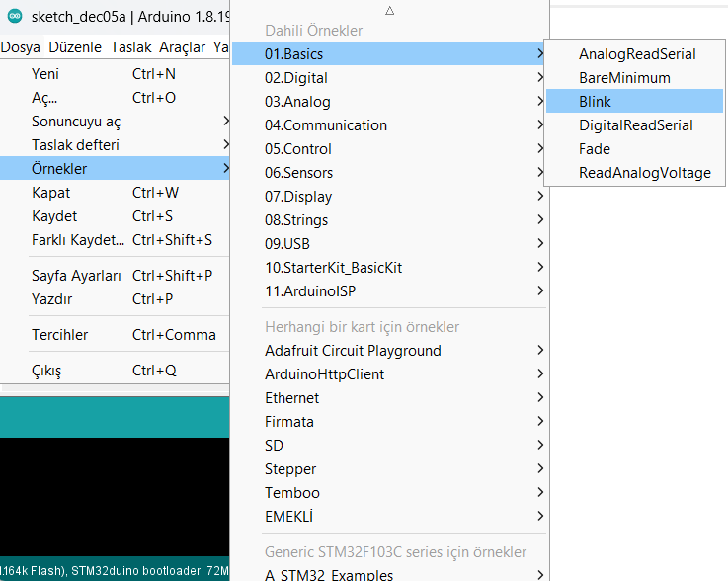Open the Fade example
Viewport: 728px width, 581px height.
595,149
